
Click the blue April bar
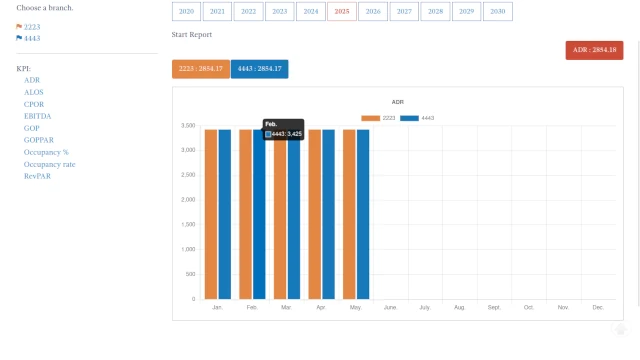tap(329, 214)
